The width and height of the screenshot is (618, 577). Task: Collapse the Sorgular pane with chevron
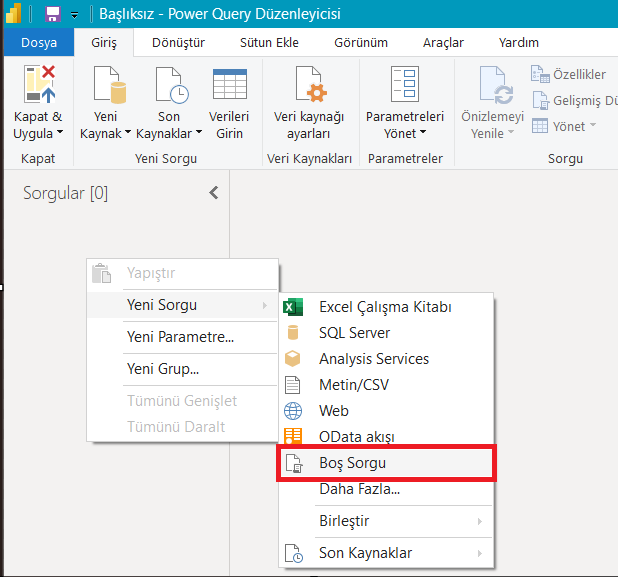(x=213, y=193)
